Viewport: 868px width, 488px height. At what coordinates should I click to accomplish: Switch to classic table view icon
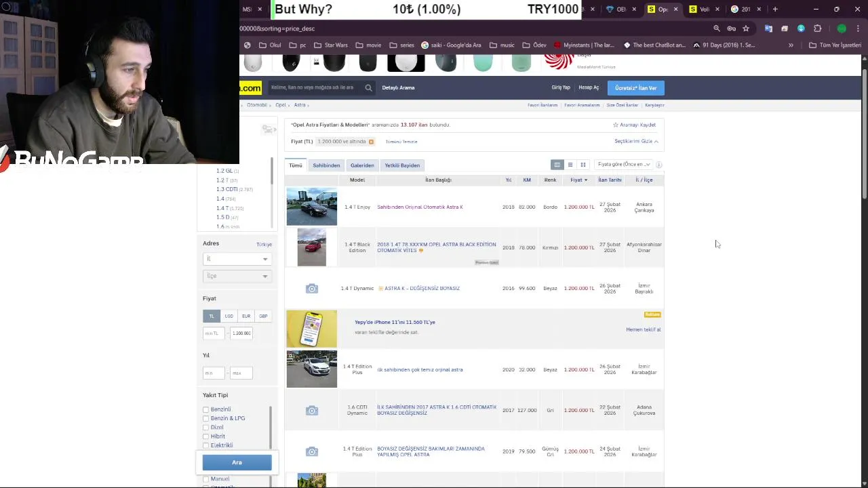(557, 165)
